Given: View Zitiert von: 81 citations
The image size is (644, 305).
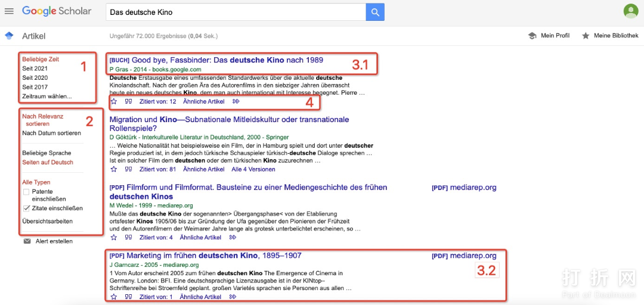Looking at the screenshot, I should click(157, 169).
